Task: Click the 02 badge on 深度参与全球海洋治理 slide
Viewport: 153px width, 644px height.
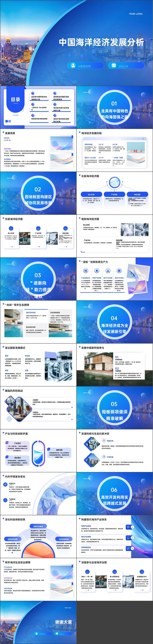Action: [x=115, y=572]
